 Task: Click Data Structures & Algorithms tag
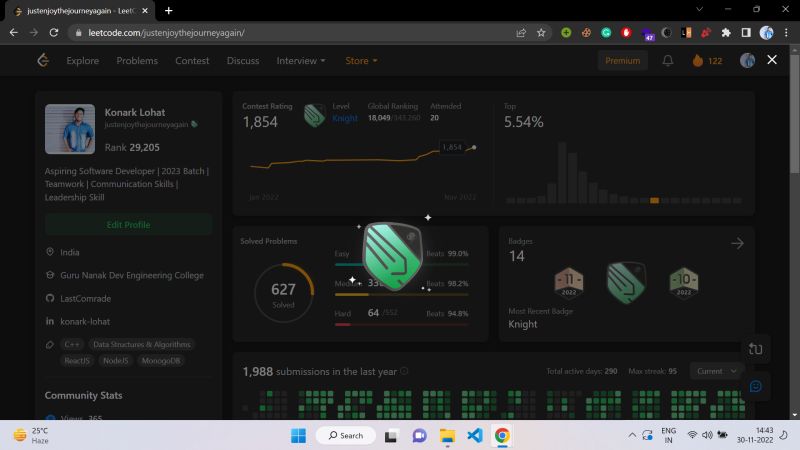click(x=141, y=344)
